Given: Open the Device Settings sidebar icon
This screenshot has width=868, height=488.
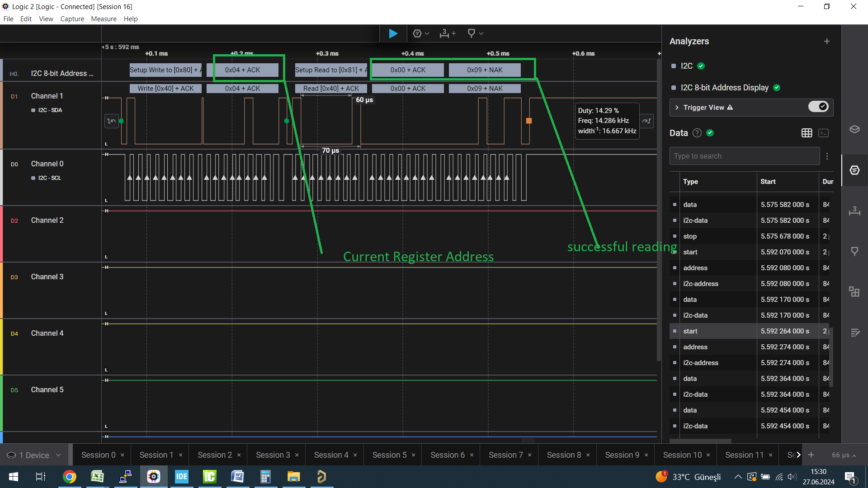Looking at the screenshot, I should coord(854,129).
